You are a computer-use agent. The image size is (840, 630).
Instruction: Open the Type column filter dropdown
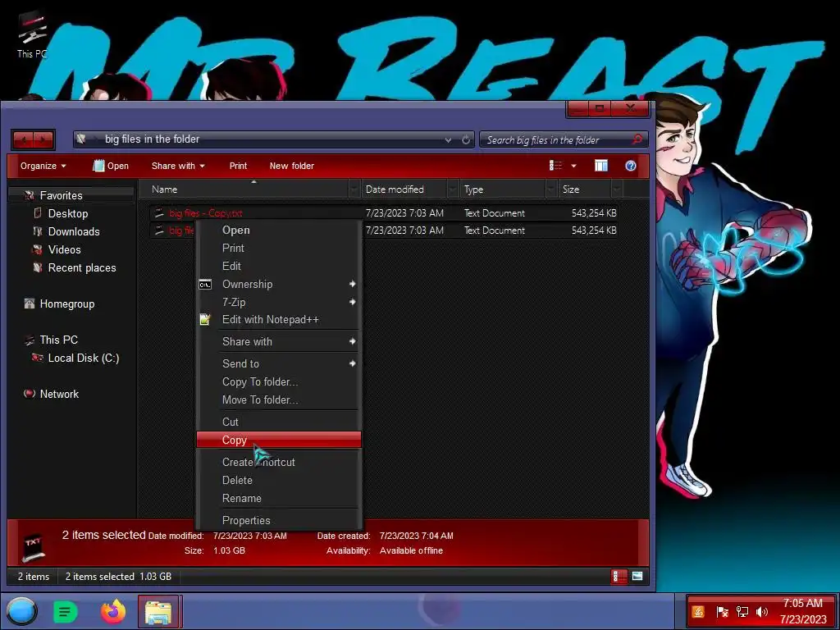coord(551,189)
